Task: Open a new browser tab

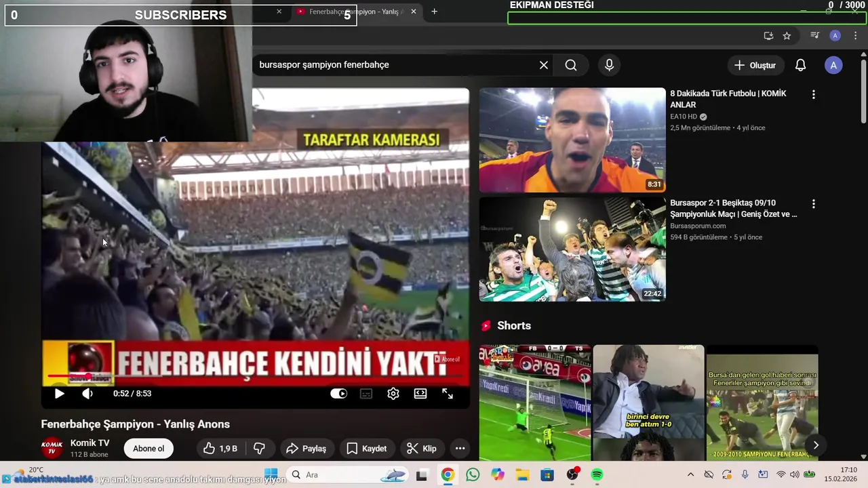Action: (x=435, y=12)
